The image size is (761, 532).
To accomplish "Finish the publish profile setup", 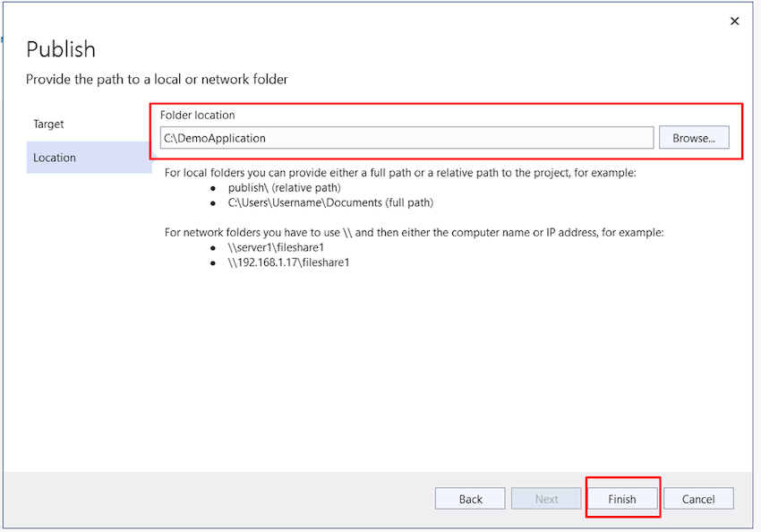I will (622, 499).
